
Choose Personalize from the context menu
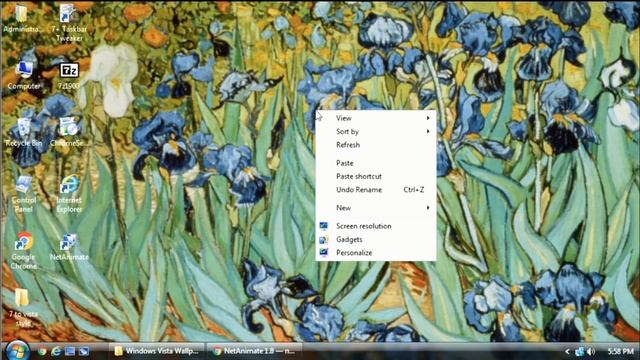click(376, 253)
